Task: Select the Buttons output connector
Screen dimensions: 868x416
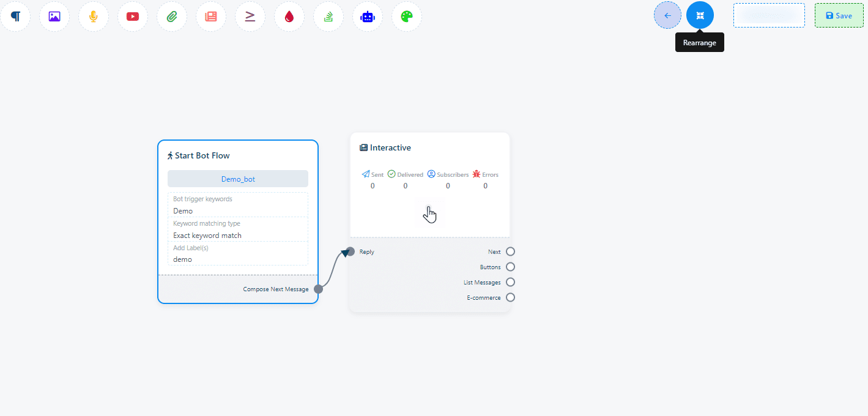Action: pos(510,267)
